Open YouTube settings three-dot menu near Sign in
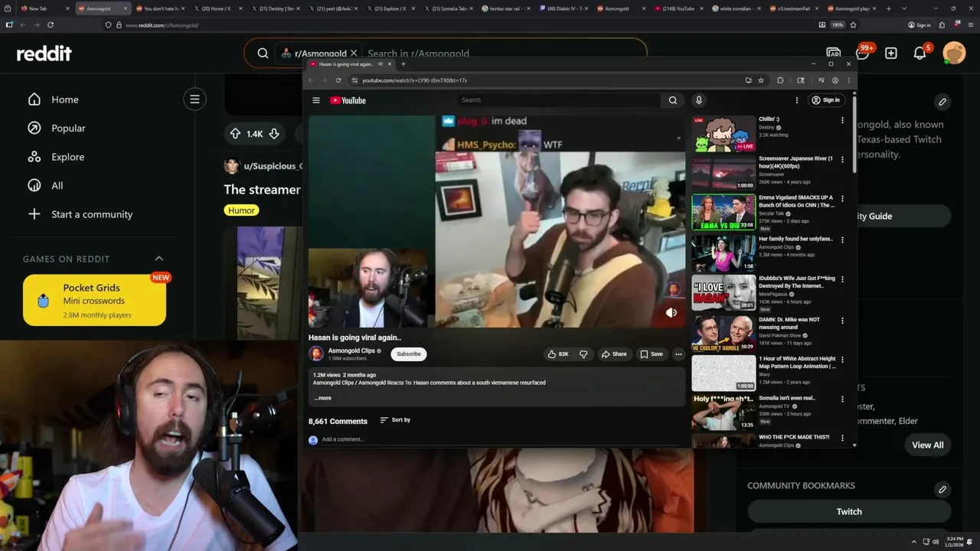 [x=796, y=100]
